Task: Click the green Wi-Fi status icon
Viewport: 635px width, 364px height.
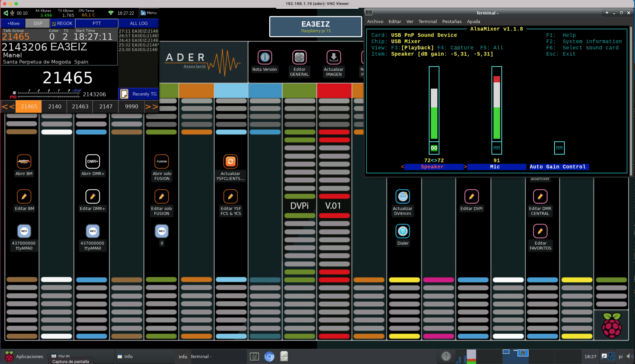Action: (x=111, y=13)
